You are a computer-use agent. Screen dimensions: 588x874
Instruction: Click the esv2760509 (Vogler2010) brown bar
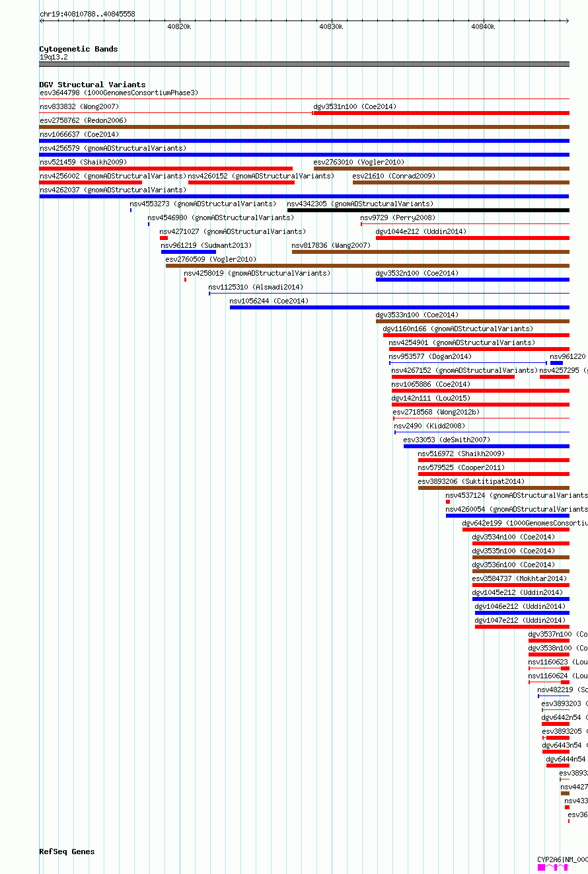[367, 266]
